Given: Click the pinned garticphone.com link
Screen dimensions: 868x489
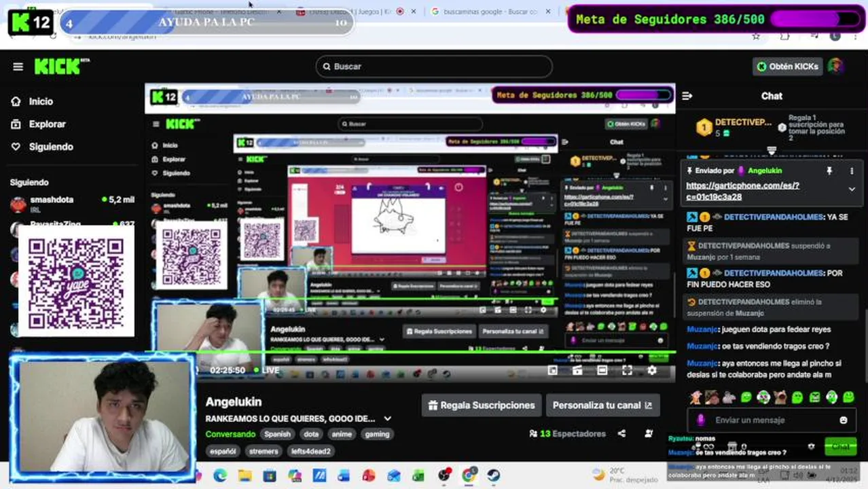Looking at the screenshot, I should tap(742, 191).
